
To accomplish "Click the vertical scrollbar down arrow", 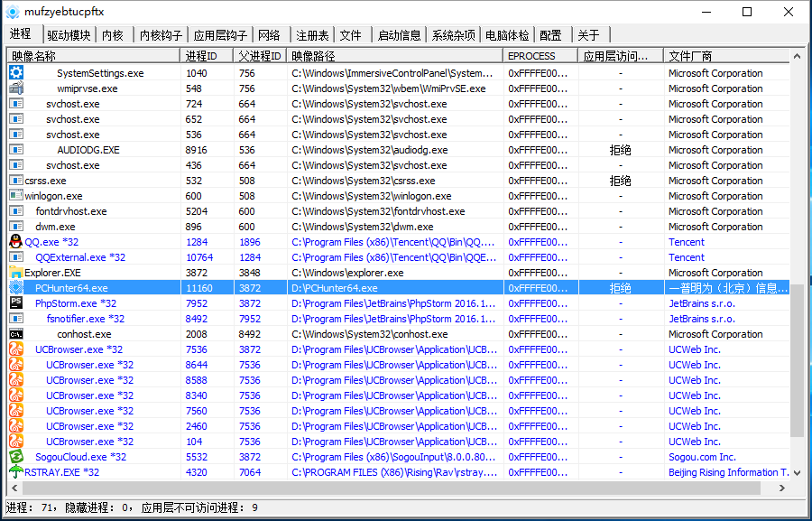I will pyautogui.click(x=797, y=488).
